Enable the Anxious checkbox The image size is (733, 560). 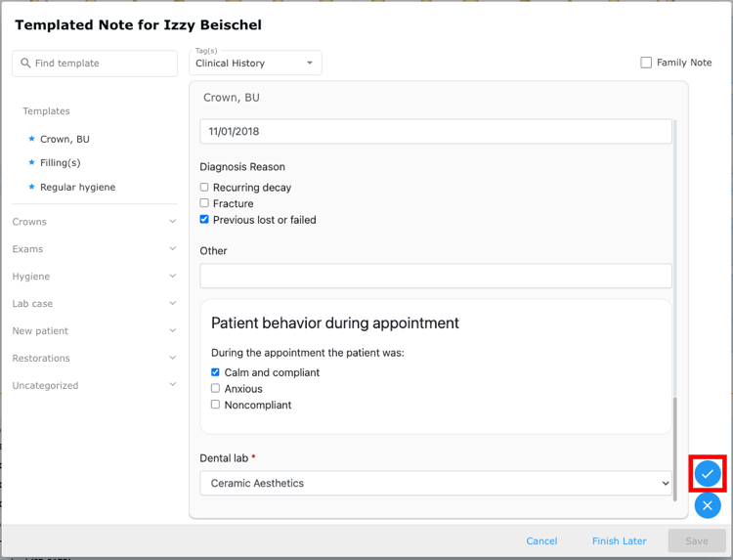tap(216, 388)
